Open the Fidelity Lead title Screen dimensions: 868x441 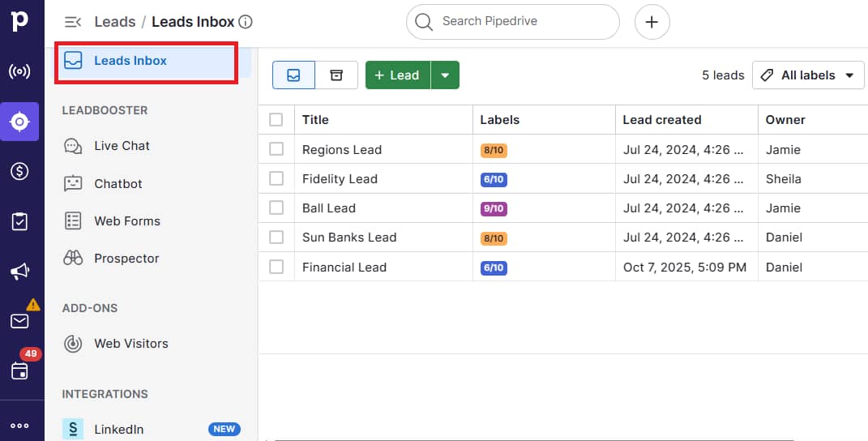tap(340, 179)
